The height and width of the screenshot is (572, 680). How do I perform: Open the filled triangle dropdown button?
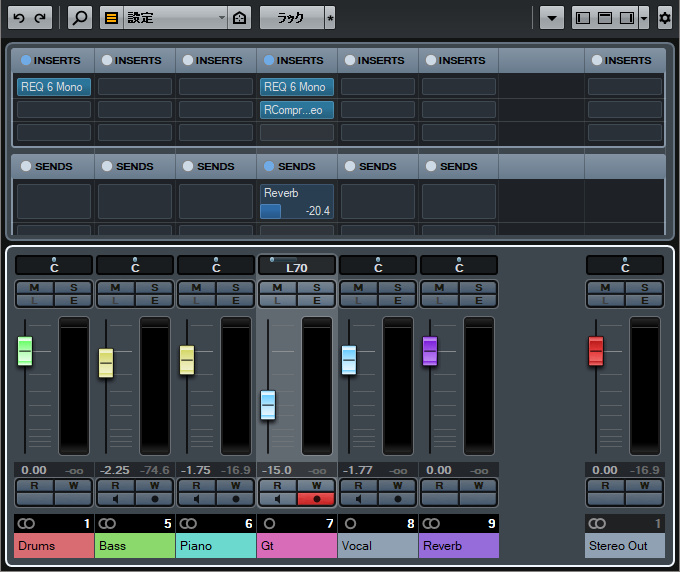pos(552,18)
